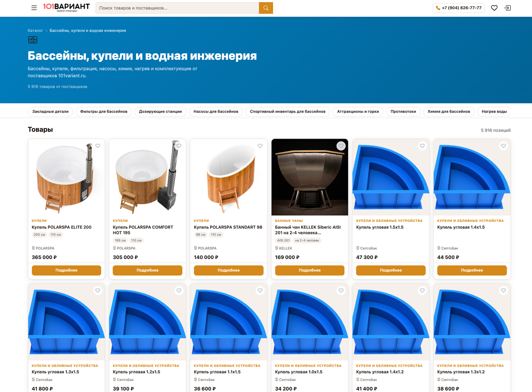Add POLARSPA ELITE 200 to favorites
The width and height of the screenshot is (532, 392).
click(98, 146)
